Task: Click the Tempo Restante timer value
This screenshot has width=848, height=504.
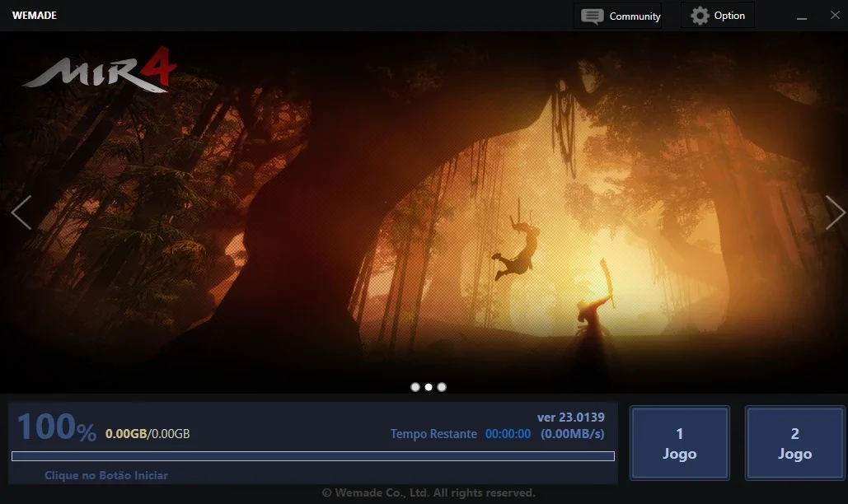Action: pos(508,434)
